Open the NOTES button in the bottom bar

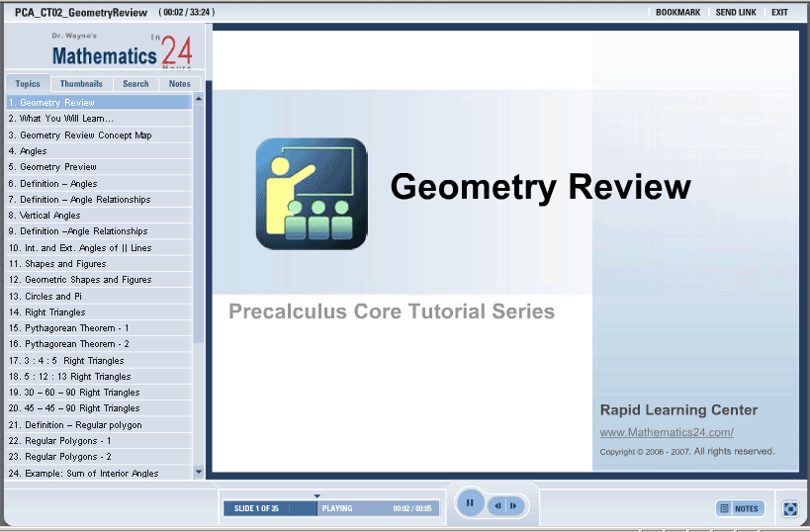coord(740,508)
